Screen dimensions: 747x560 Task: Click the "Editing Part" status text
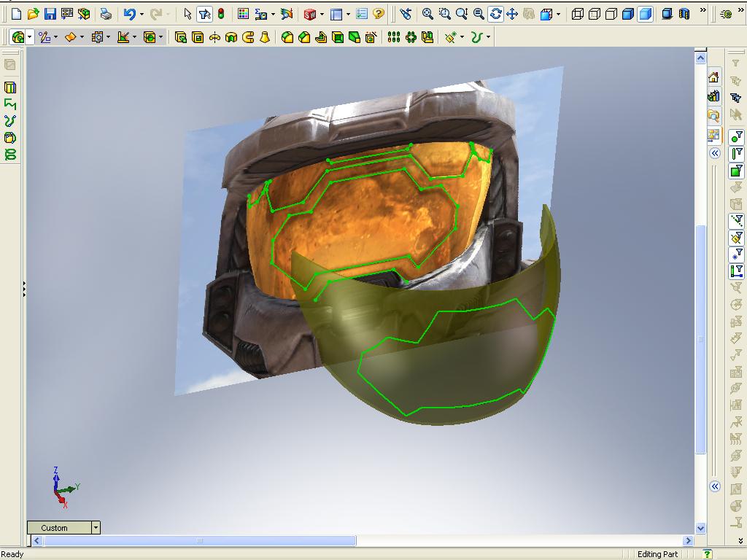tap(657, 554)
